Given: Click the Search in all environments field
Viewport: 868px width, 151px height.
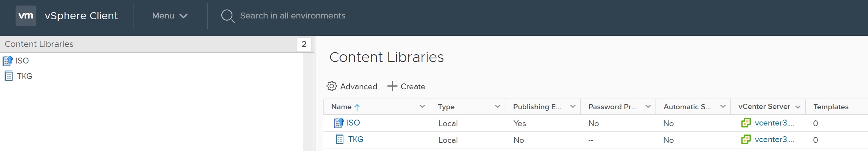Looking at the screenshot, I should click(x=293, y=16).
